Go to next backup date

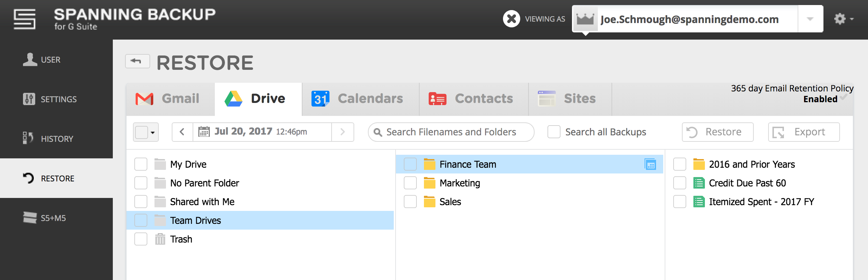343,132
